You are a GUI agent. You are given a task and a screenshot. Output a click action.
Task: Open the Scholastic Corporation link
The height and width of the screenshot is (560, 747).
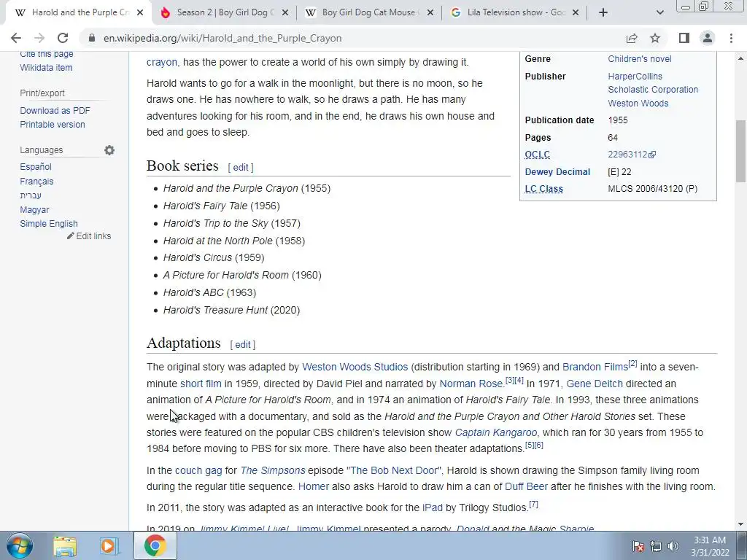(653, 90)
